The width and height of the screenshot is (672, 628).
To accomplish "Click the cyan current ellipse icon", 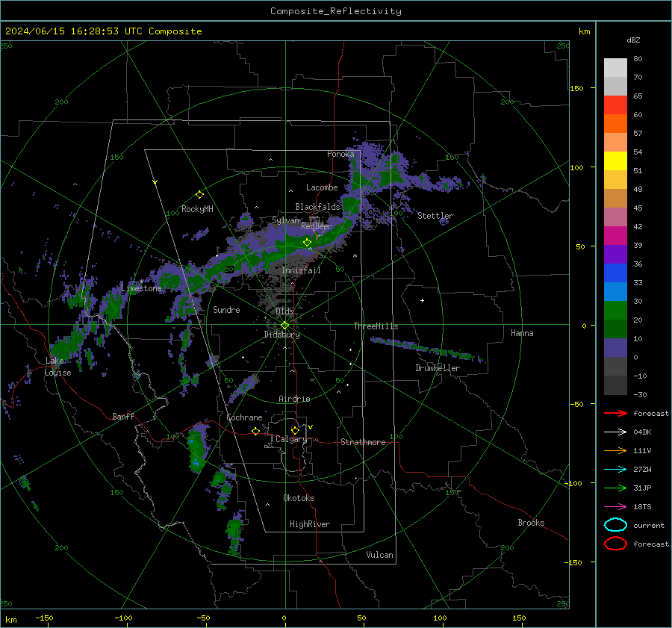I will pos(615,525).
